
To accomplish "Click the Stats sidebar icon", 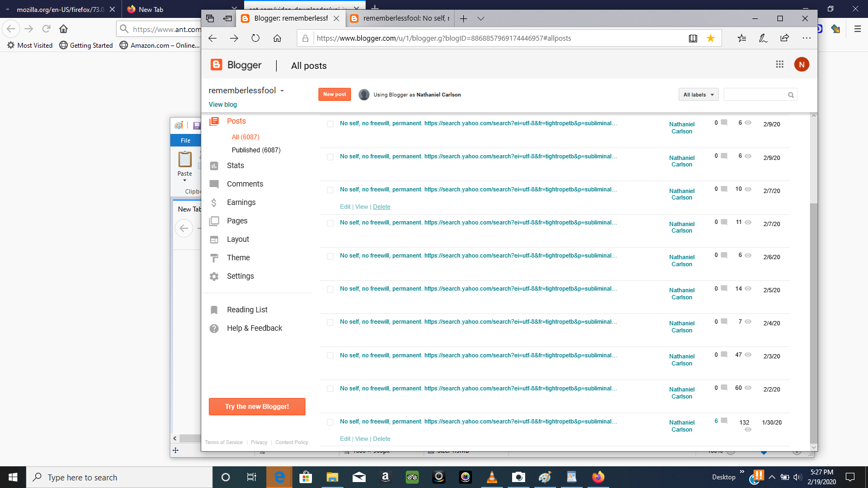I will coord(214,166).
